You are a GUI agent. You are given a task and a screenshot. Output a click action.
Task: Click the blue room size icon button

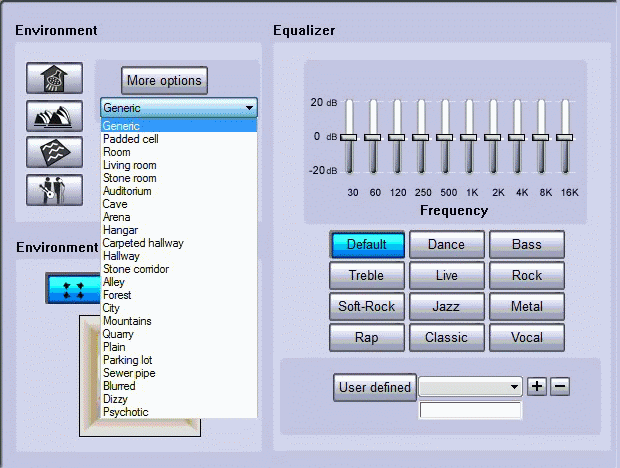coord(74,288)
